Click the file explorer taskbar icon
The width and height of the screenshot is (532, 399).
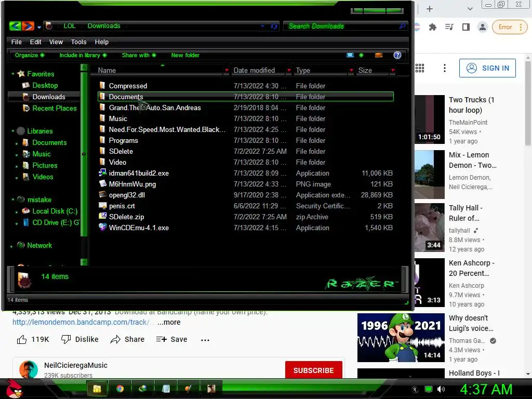click(97, 389)
